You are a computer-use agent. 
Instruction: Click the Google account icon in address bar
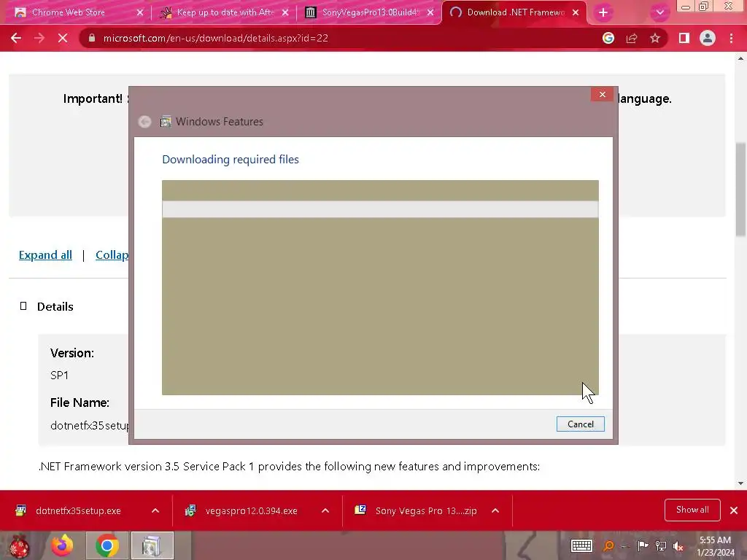point(608,38)
